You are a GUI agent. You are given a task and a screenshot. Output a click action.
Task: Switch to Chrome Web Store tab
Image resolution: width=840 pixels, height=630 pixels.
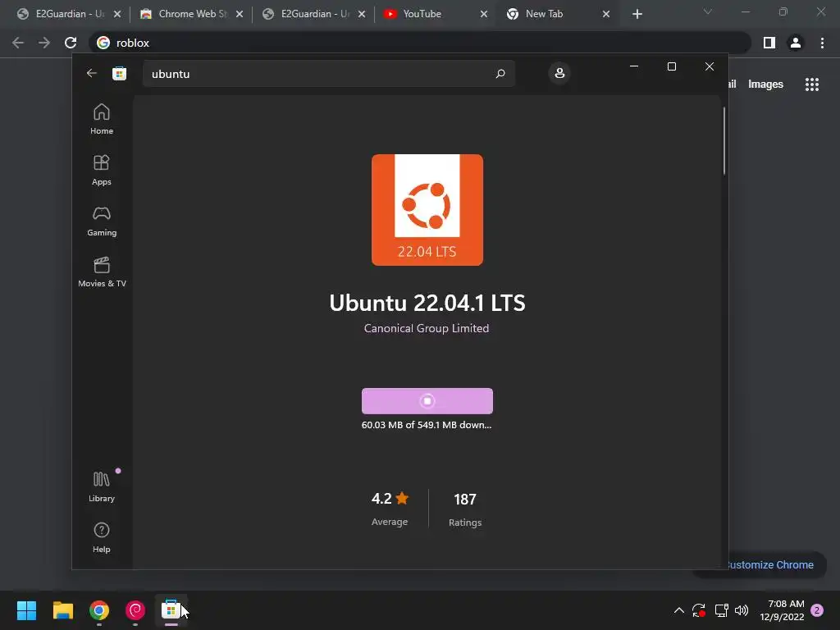coord(190,14)
